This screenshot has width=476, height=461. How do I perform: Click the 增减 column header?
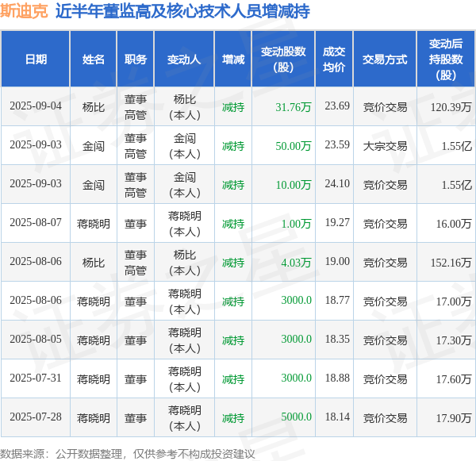[x=233, y=60]
